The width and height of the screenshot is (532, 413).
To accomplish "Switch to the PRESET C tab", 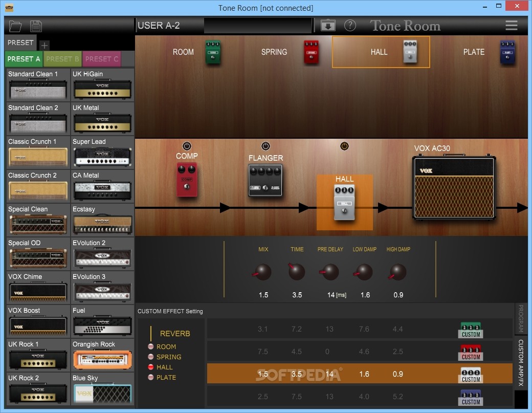I will tap(101, 59).
